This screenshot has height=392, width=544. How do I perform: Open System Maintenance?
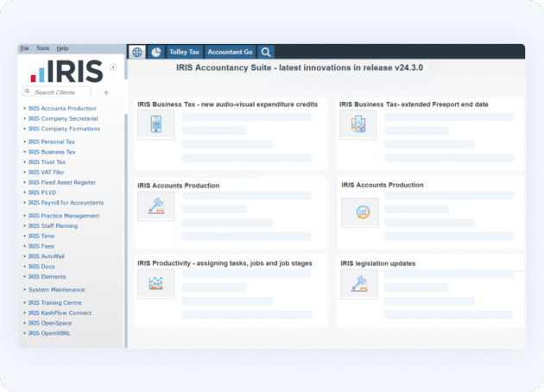(56, 289)
